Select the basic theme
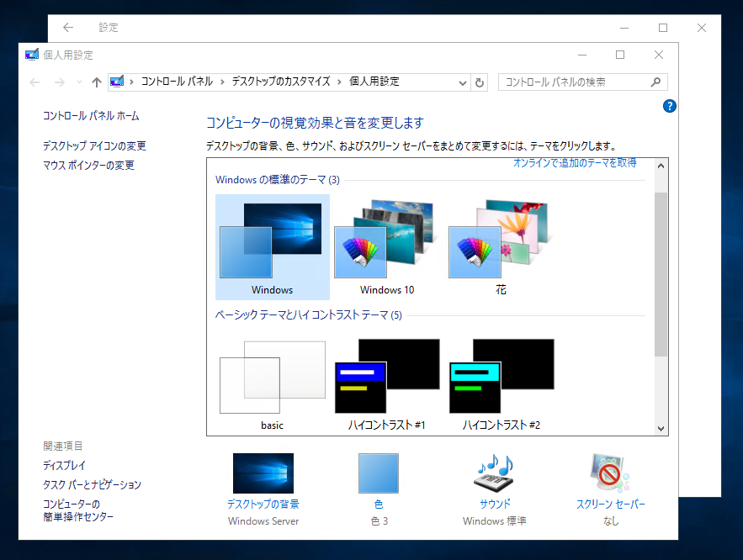Screen dimensions: 743x560 click(272, 383)
